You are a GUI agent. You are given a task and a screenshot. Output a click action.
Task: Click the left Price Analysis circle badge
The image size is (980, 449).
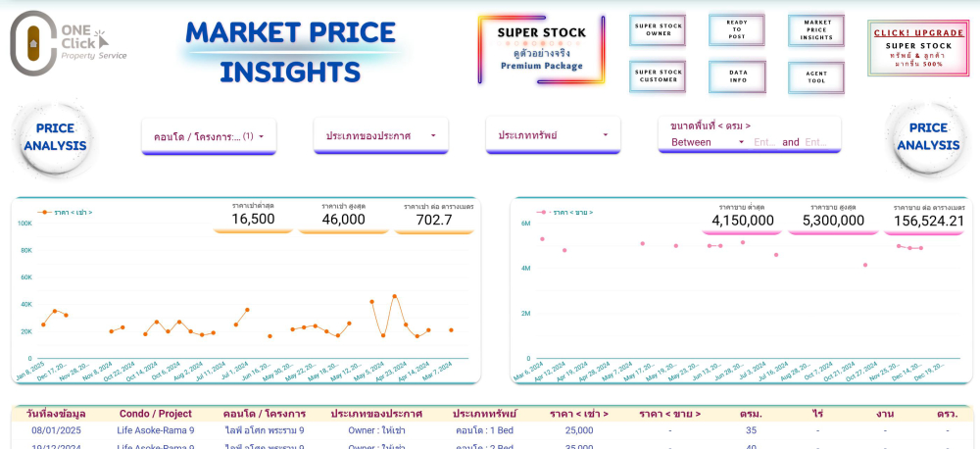[x=55, y=137]
